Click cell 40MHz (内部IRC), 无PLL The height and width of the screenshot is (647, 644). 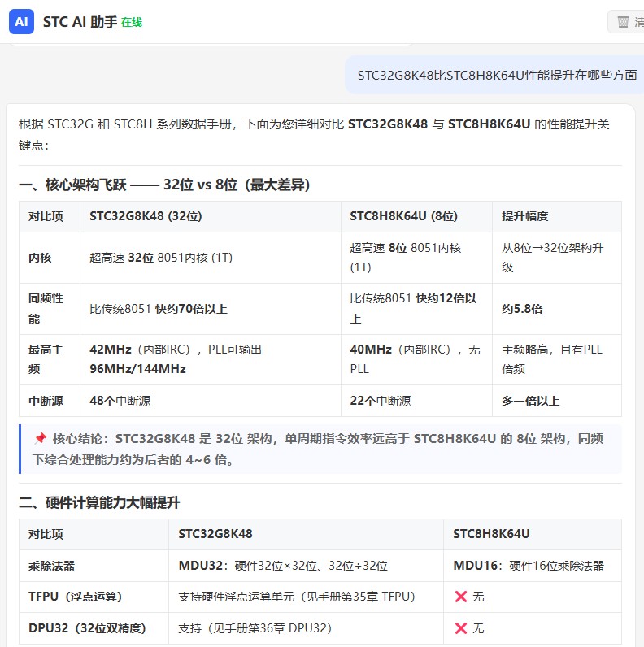click(x=415, y=359)
